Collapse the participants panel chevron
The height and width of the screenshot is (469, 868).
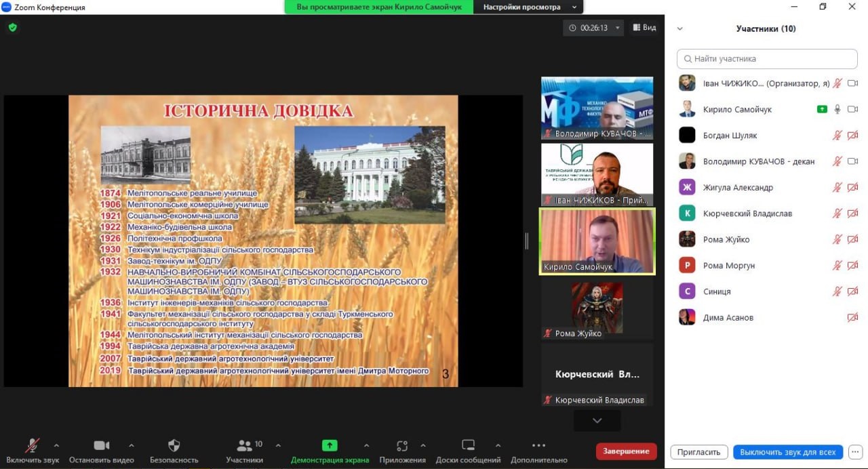coord(680,28)
